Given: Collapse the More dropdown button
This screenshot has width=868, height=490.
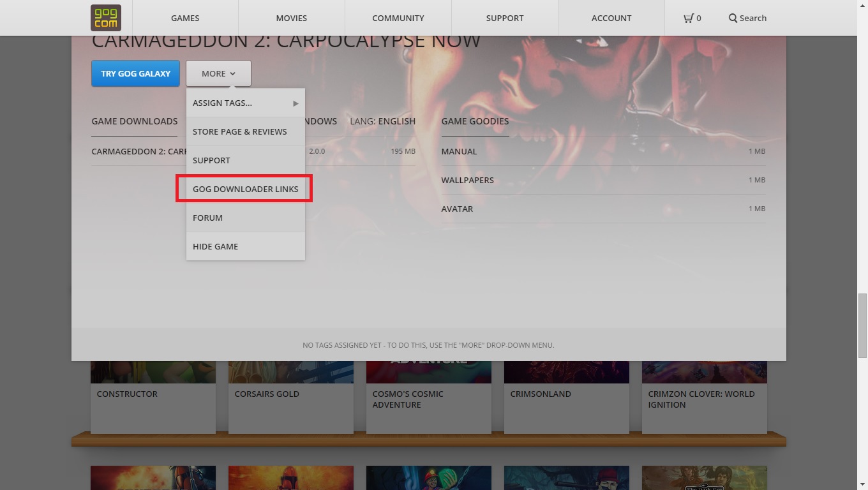Looking at the screenshot, I should (x=218, y=73).
